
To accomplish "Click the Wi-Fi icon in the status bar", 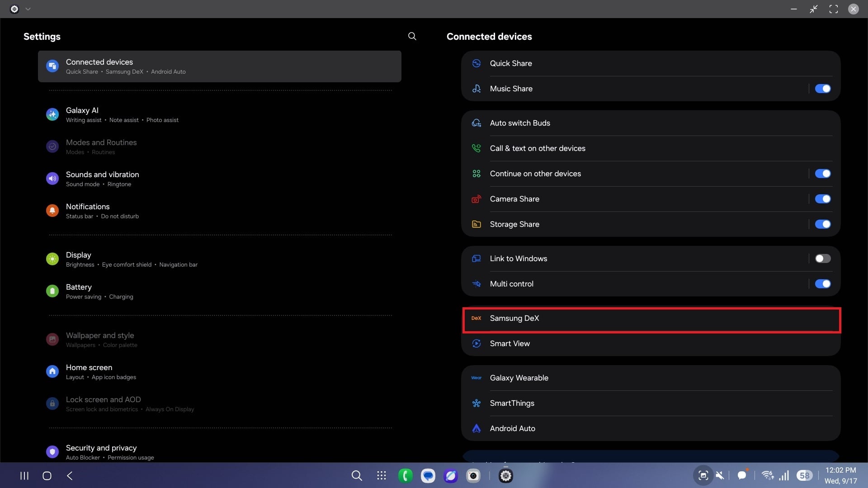I will 767,475.
